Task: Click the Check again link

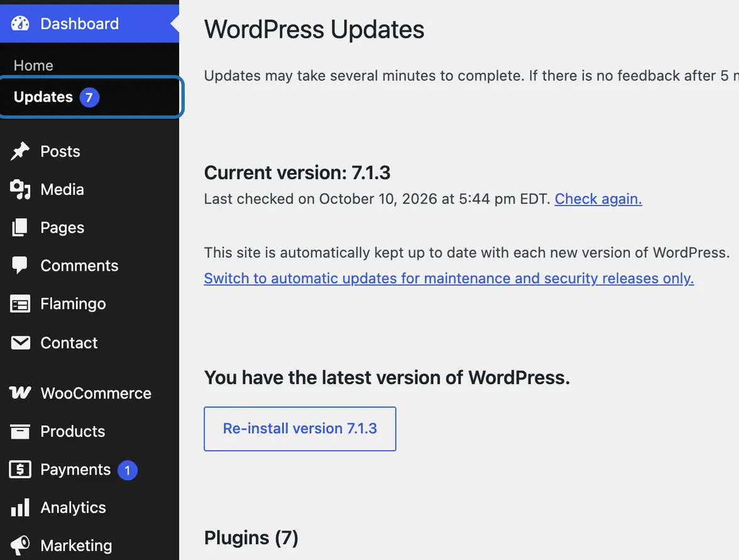Action: point(598,199)
